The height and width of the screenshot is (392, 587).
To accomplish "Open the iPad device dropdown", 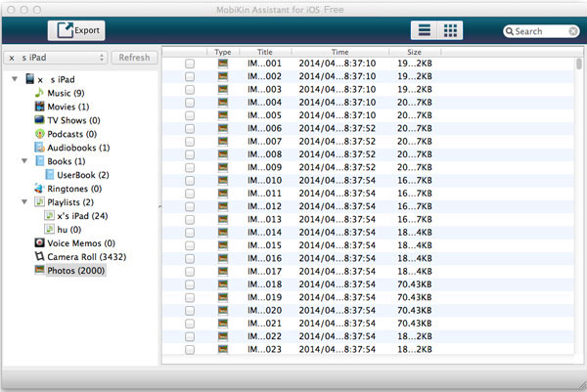I will (x=55, y=58).
